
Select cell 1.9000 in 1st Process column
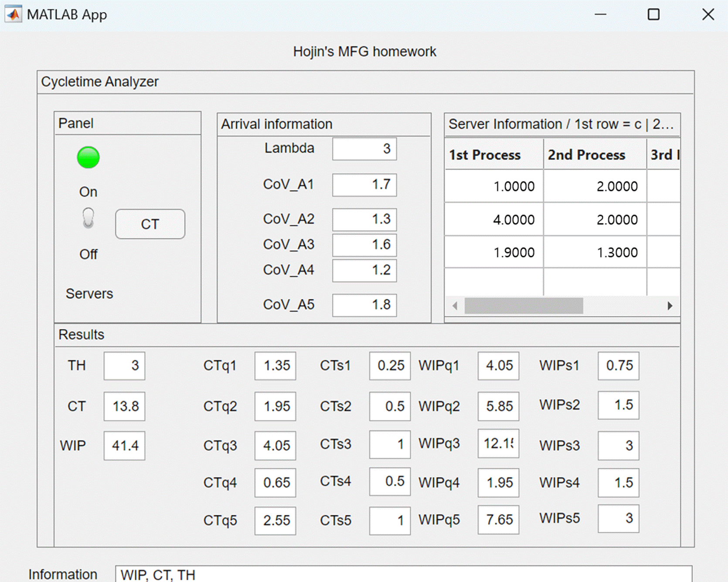pos(494,252)
